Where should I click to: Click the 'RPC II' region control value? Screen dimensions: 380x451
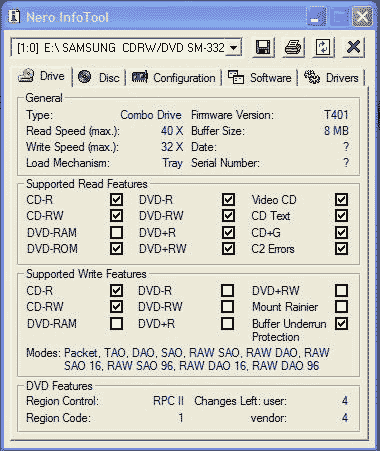(168, 401)
